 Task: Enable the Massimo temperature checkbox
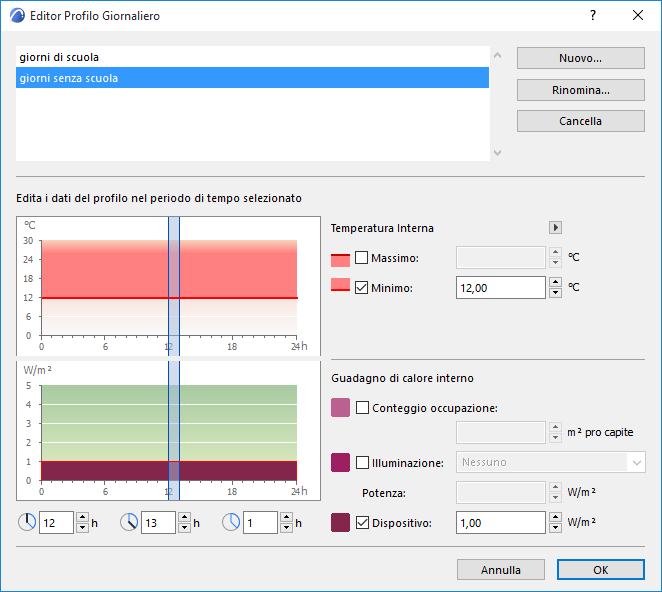pyautogui.click(x=362, y=258)
